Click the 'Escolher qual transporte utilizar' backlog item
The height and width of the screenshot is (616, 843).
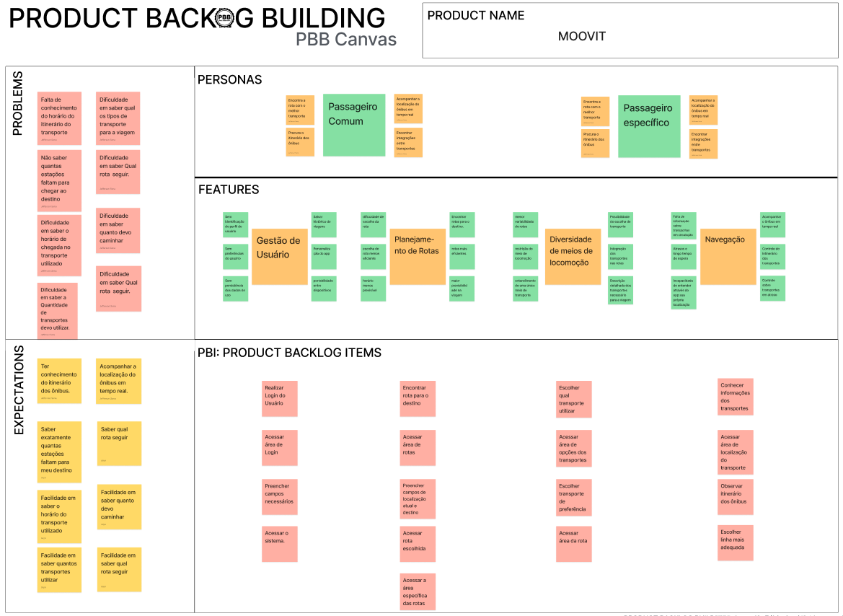[x=574, y=399]
